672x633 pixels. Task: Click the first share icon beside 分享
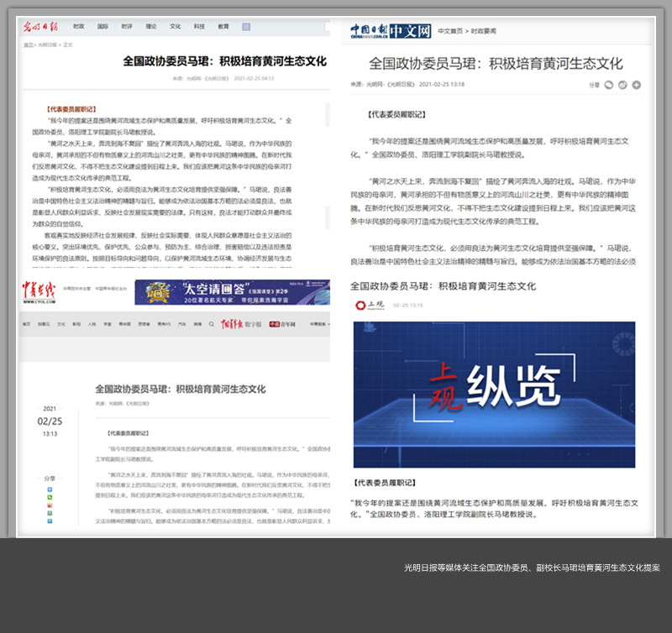tap(610, 85)
